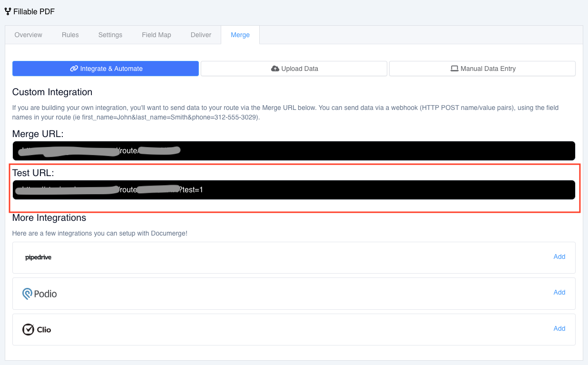This screenshot has width=588, height=365.
Task: Choose the Upload Data option
Action: tap(294, 69)
